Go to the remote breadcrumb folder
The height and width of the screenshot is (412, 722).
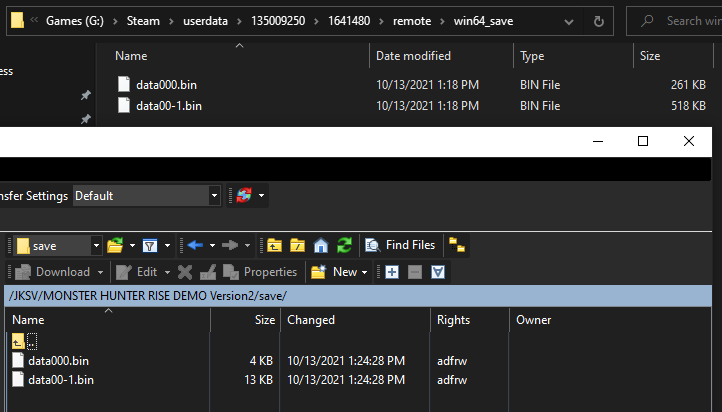point(412,21)
